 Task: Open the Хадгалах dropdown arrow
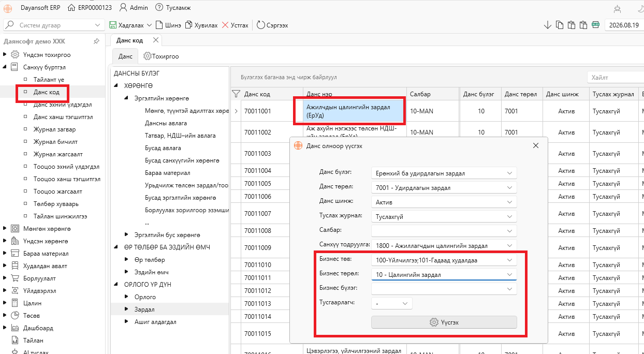tap(149, 25)
